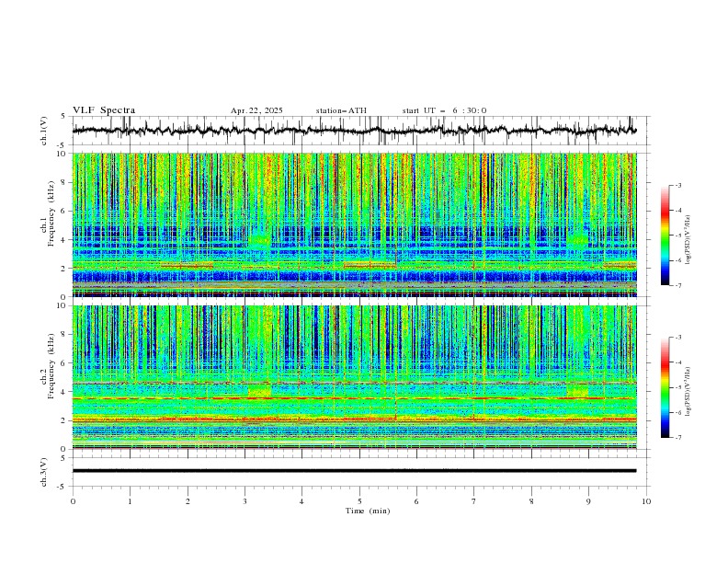Click the "station=ATH" header label
728x563 pixels.
[341, 110]
